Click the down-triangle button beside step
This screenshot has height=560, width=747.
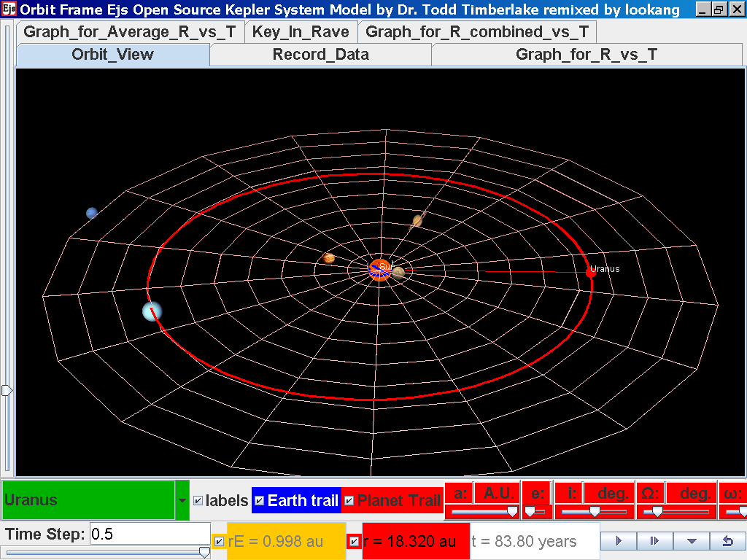coord(692,541)
